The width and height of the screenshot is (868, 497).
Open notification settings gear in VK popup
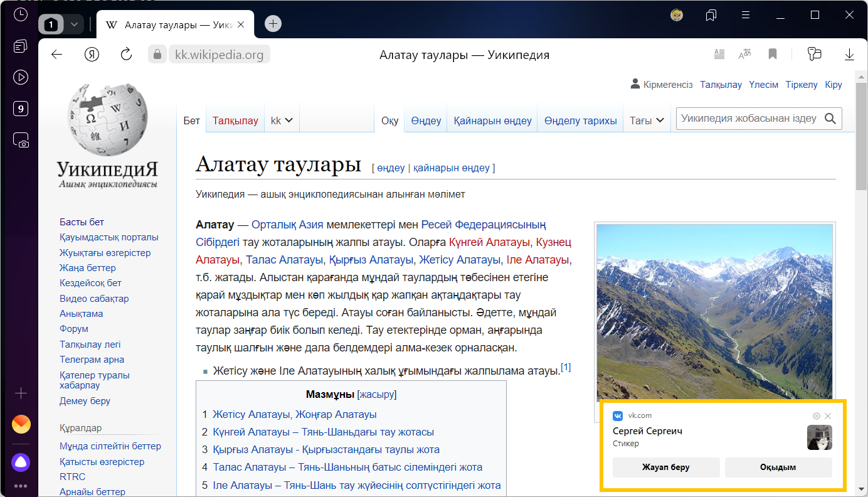point(816,416)
